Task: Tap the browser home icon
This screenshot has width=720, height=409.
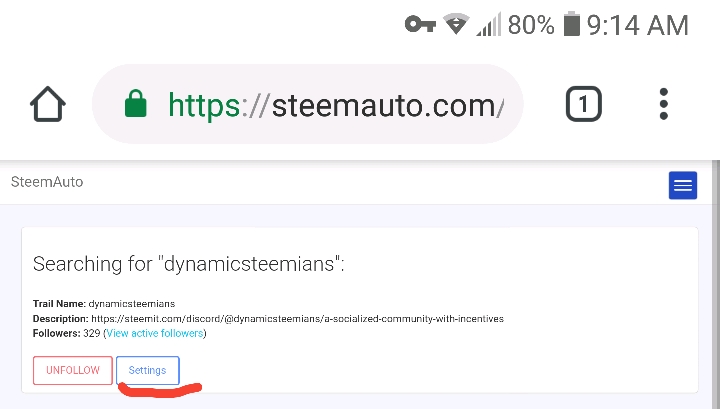Action: (48, 104)
